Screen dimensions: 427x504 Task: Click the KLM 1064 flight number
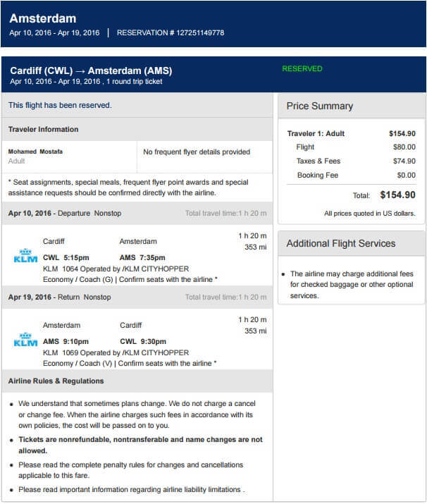[x=61, y=269]
